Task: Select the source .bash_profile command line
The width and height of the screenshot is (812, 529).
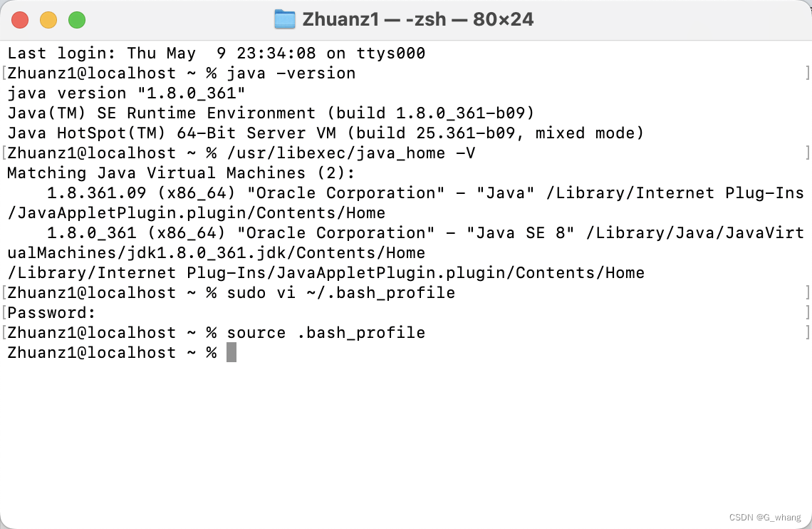Action: coord(325,332)
